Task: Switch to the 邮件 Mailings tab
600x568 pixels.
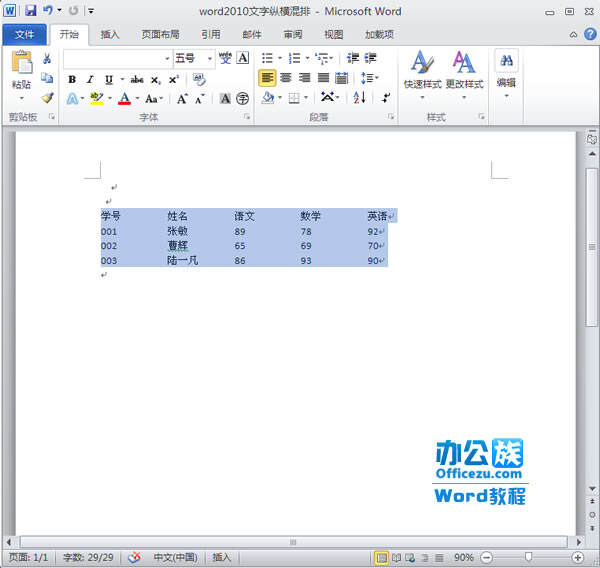Action: (252, 34)
